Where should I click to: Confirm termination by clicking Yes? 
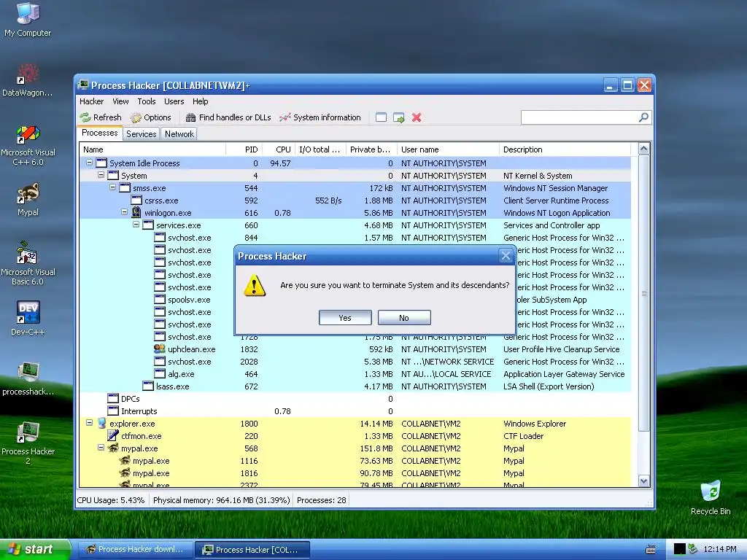click(x=345, y=318)
